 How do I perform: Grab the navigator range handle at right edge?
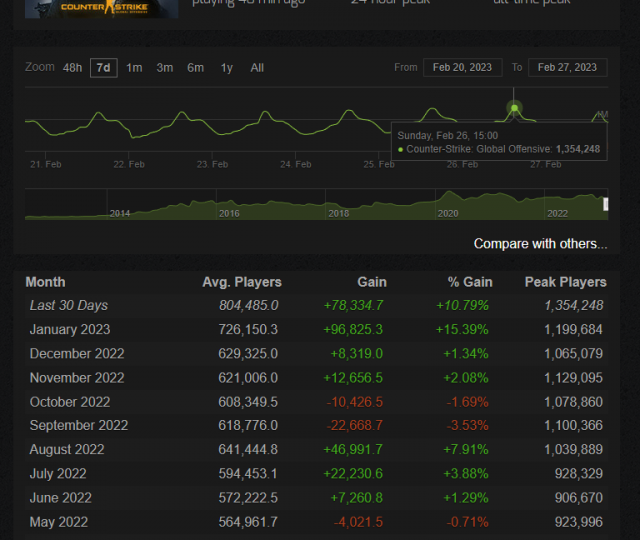[x=605, y=204]
